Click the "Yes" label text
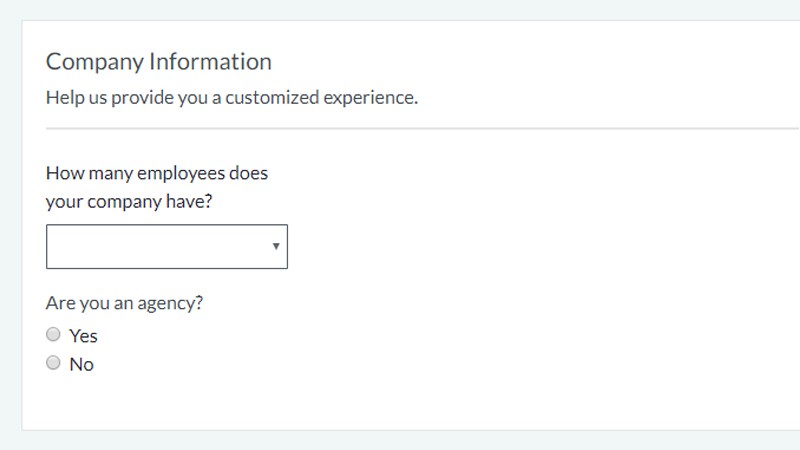The width and height of the screenshot is (800, 450). click(x=83, y=336)
